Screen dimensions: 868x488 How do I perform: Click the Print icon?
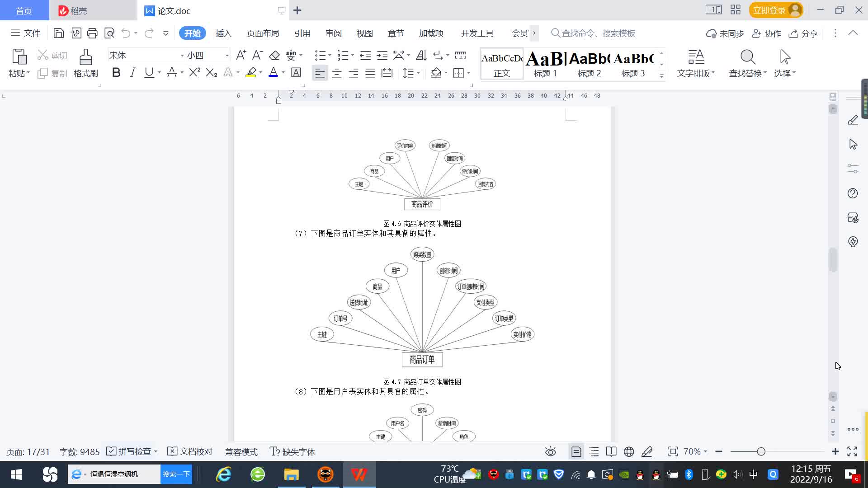coord(92,33)
